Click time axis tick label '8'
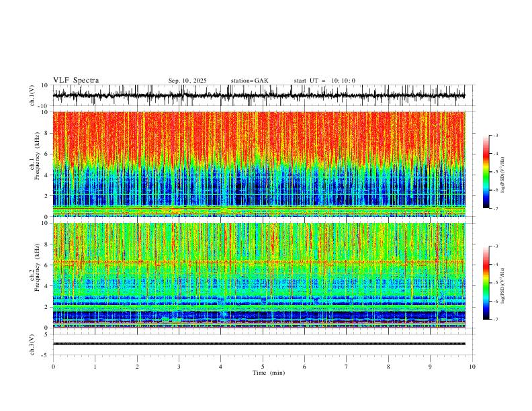 click(x=388, y=367)
